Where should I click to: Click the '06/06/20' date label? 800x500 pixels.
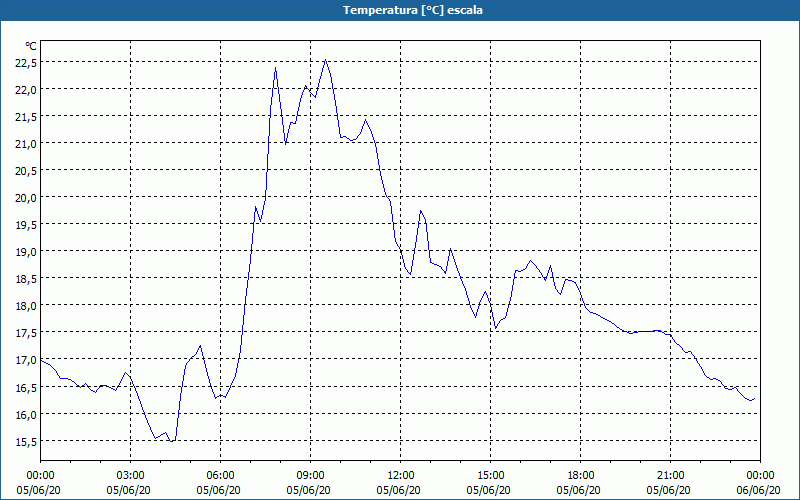[x=759, y=490]
